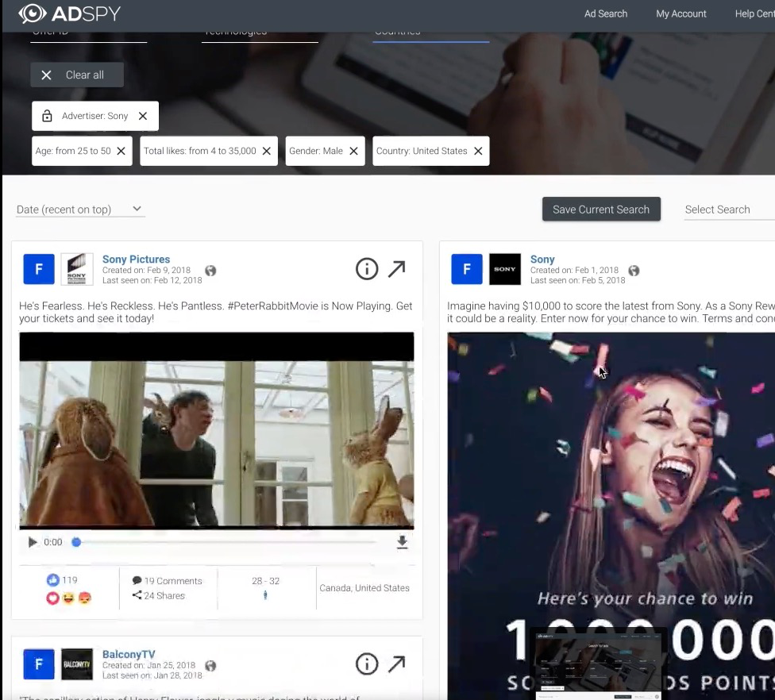Remove the Gender: Male filter

(354, 151)
